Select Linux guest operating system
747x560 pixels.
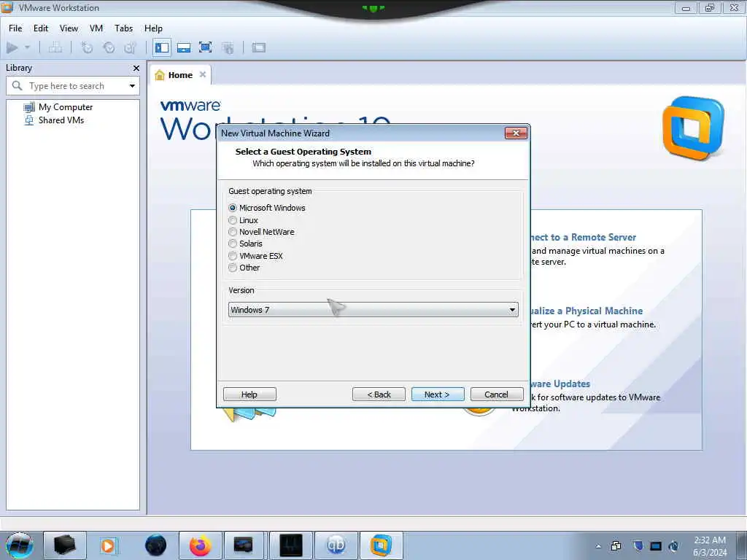point(244,220)
